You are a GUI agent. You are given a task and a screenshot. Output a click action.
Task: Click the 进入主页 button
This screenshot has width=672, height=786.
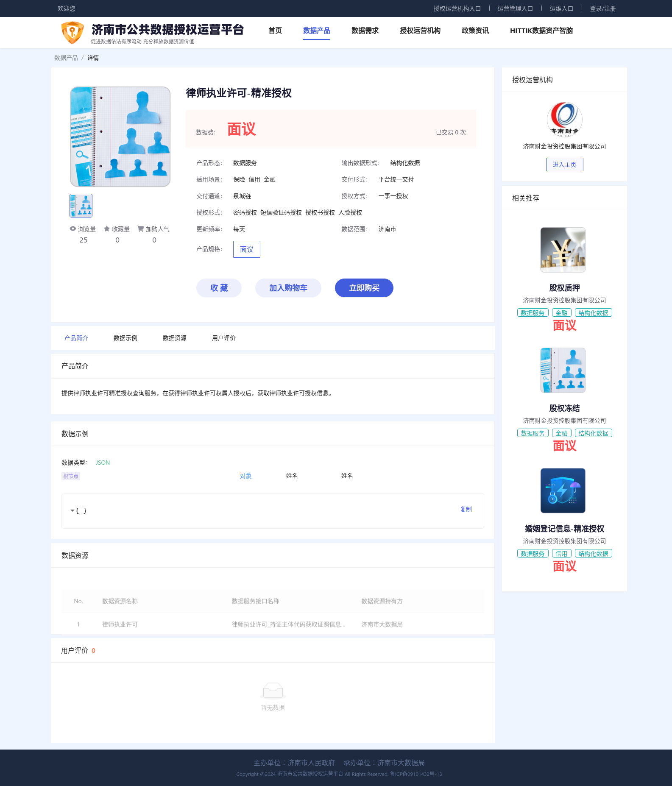pyautogui.click(x=564, y=164)
